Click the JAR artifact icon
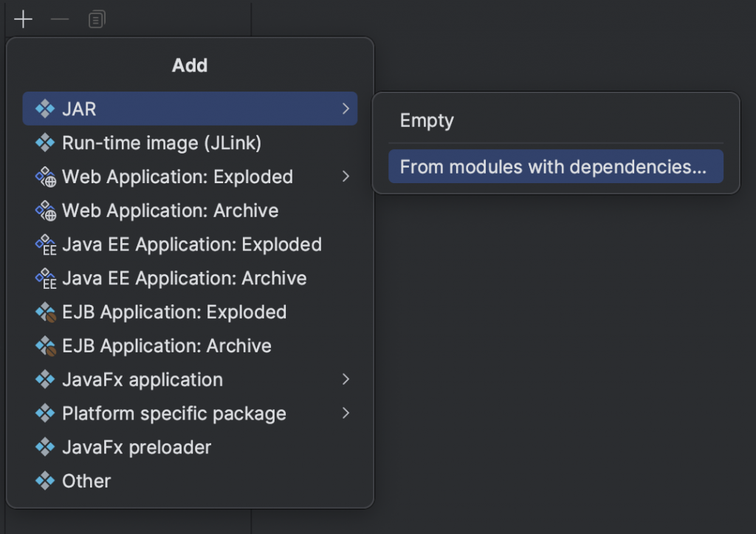The height and width of the screenshot is (534, 756). coord(45,109)
